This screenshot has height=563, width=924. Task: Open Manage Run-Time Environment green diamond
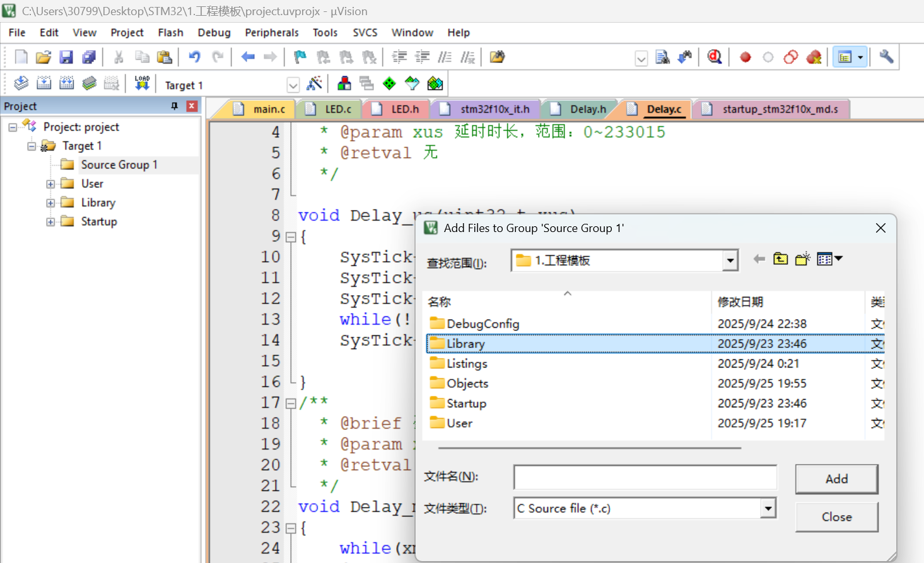pos(390,83)
